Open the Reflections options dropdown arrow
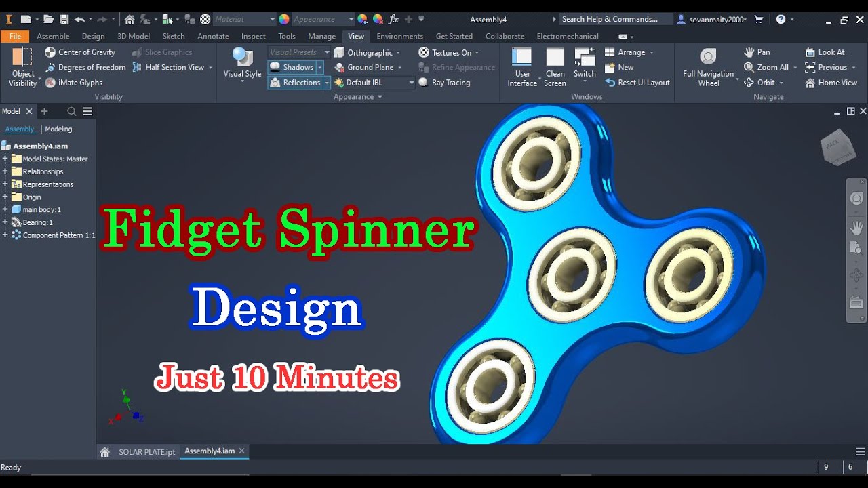868x488 pixels. click(327, 83)
